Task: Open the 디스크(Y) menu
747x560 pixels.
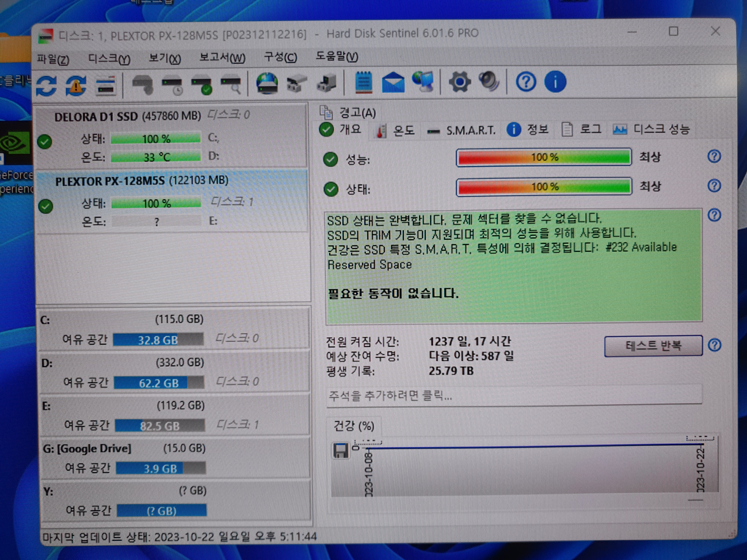Action: click(109, 59)
